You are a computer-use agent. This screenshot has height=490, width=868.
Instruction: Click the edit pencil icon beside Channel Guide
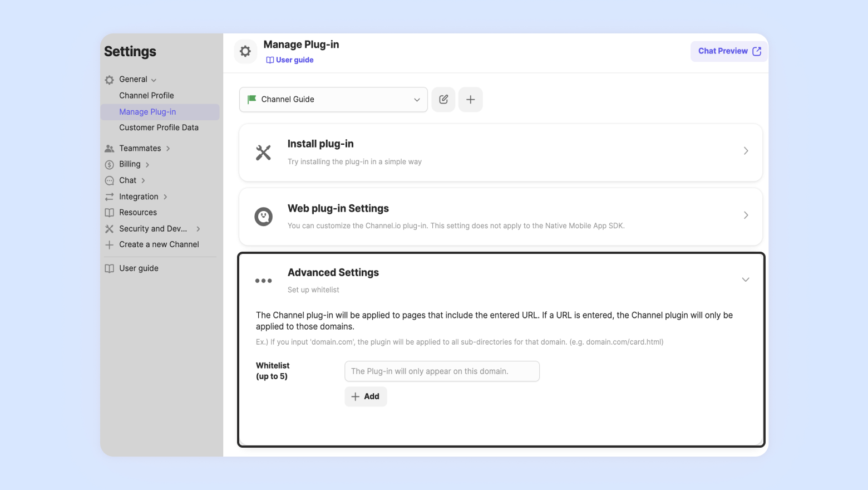(x=443, y=100)
